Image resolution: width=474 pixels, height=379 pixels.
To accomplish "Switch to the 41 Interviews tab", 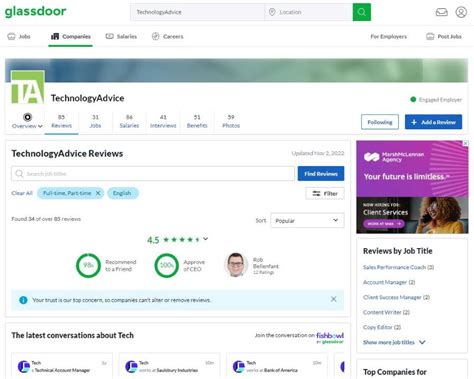I will pos(163,121).
